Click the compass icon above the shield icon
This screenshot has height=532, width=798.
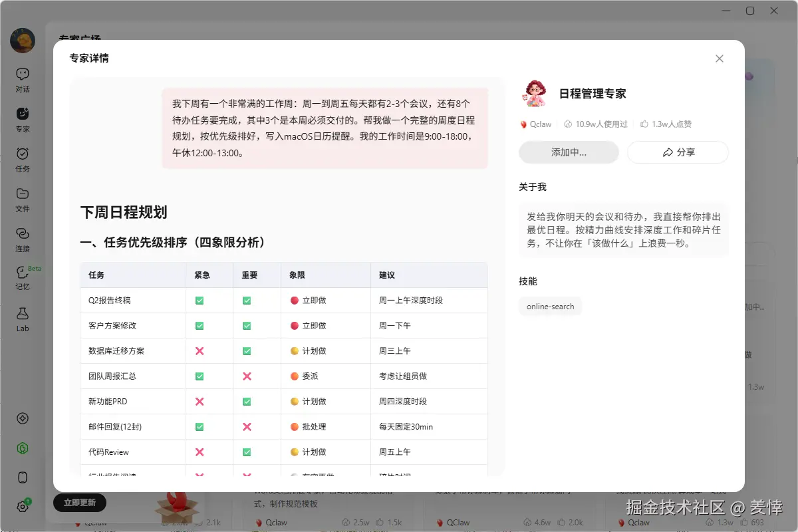23,418
